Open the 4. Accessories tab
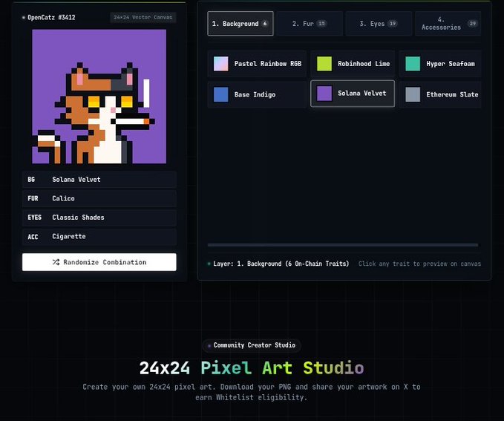Screen dimensions: 504x421 (x=448, y=24)
